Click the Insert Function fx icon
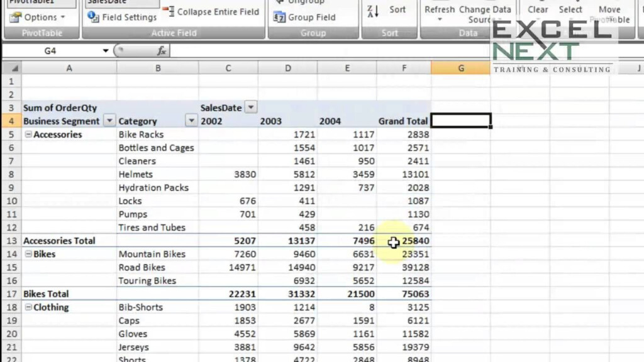The height and width of the screenshot is (362, 644). pos(162,51)
